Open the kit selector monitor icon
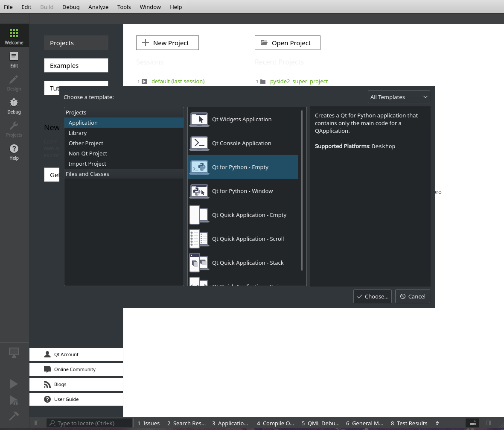 point(14,352)
